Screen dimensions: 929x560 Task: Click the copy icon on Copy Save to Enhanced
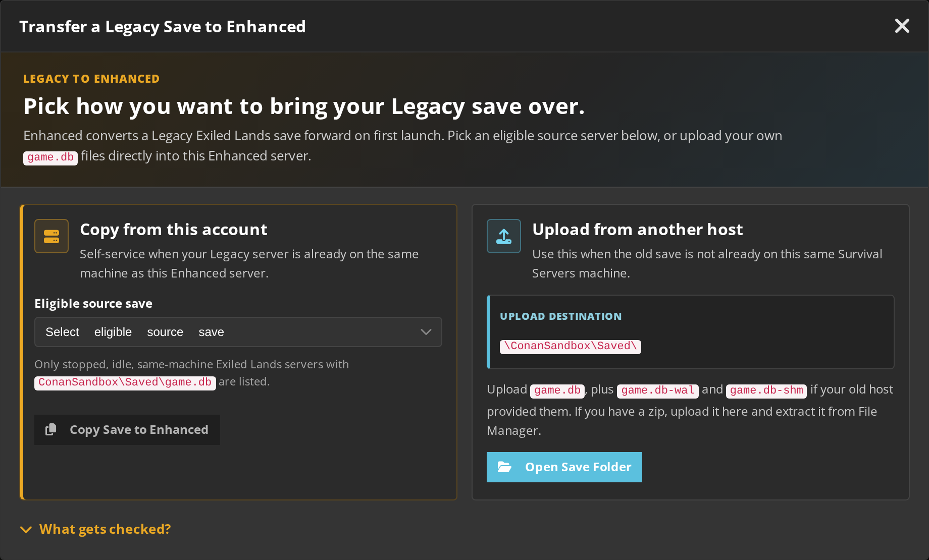[51, 429]
